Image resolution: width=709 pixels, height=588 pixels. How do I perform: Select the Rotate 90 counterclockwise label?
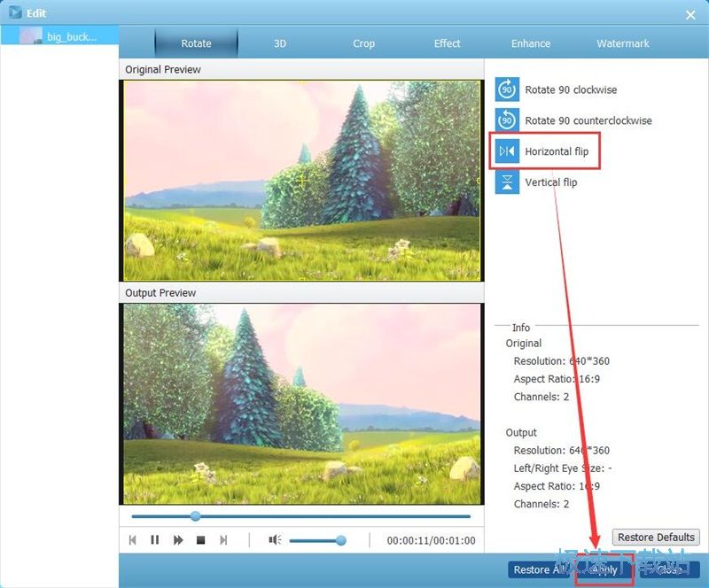tap(588, 120)
